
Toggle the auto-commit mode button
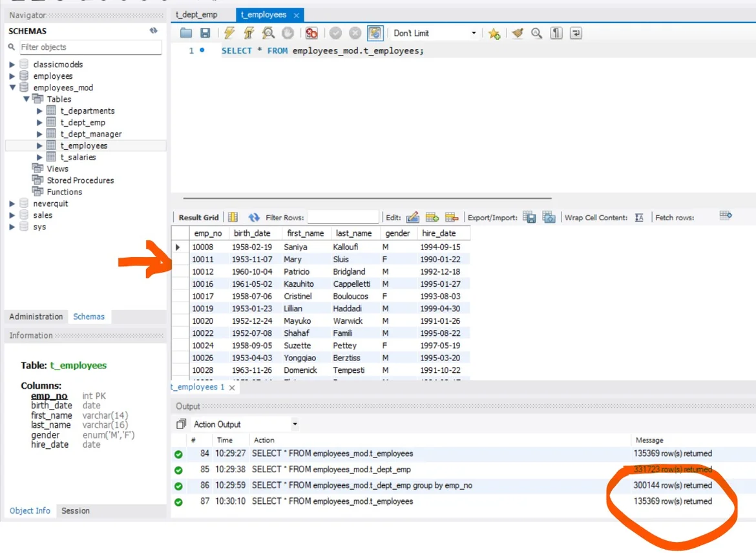(375, 34)
